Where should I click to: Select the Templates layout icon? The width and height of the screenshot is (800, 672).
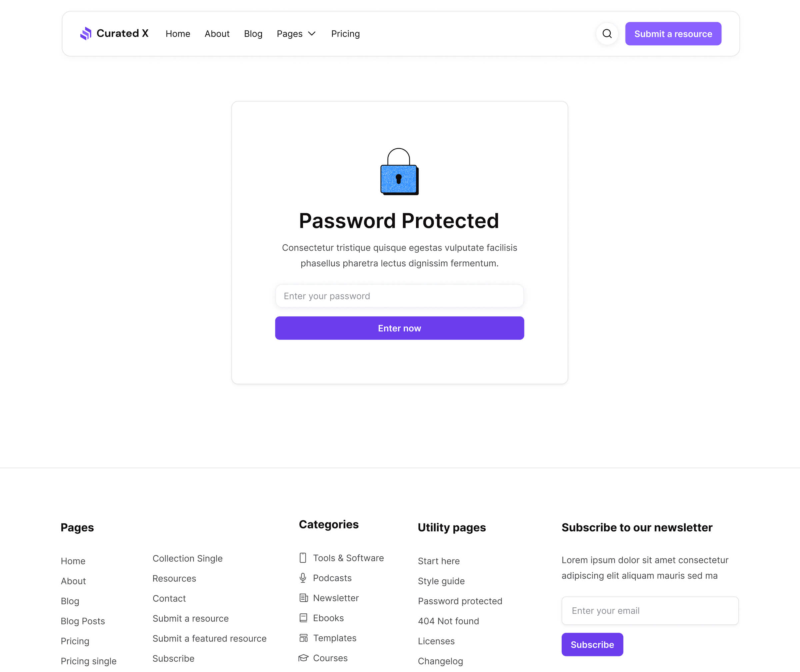[x=303, y=638]
